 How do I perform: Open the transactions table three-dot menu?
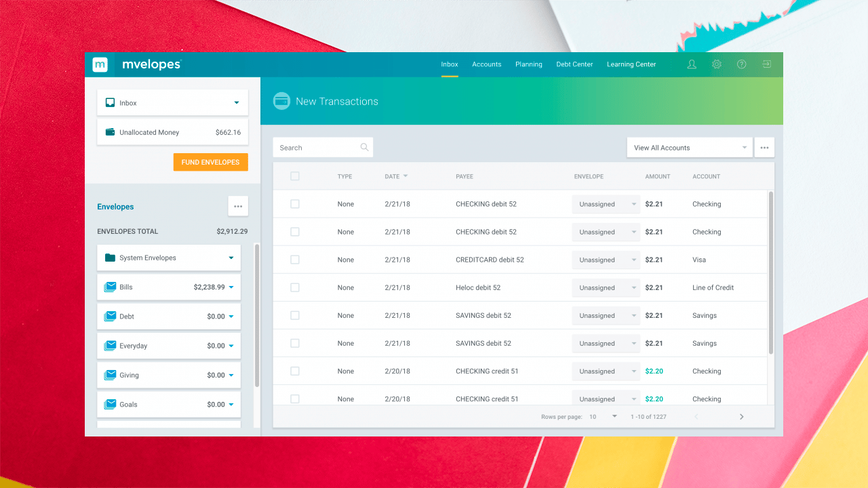coord(764,148)
